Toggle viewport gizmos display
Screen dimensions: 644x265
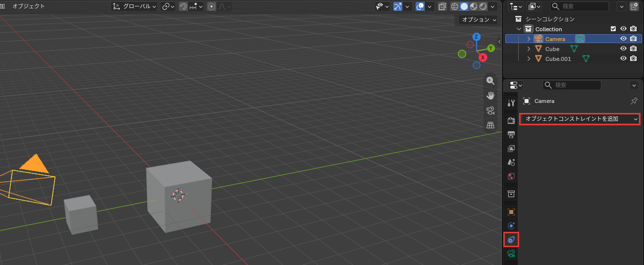[398, 6]
